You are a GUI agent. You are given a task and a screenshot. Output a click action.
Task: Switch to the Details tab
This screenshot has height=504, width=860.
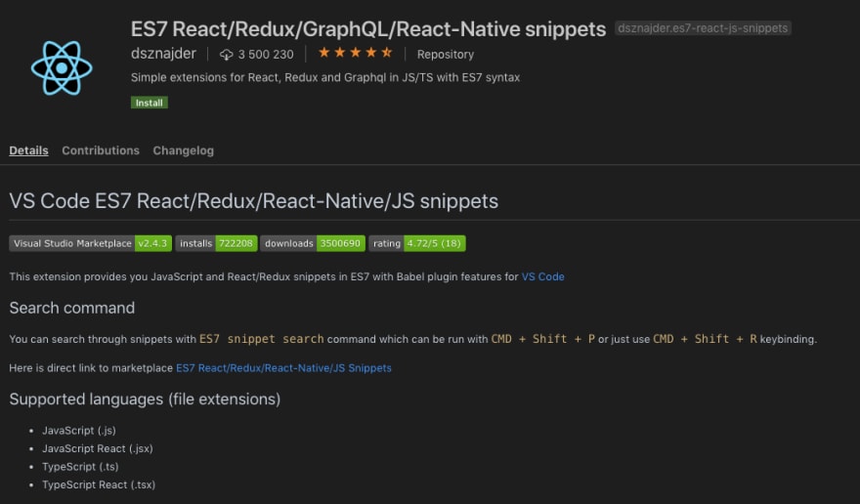28,150
